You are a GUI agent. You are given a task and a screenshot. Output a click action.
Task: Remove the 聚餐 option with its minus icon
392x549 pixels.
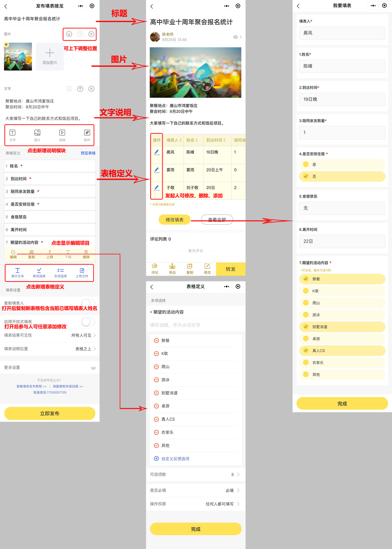point(156,340)
